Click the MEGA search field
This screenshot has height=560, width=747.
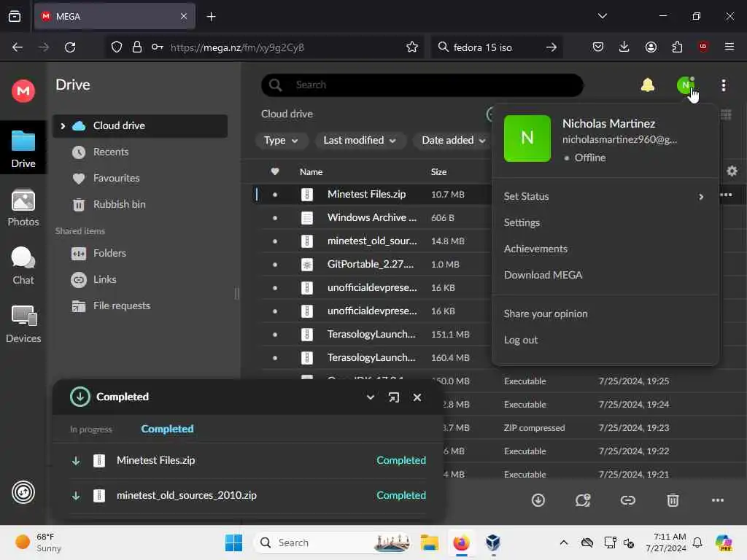click(422, 85)
